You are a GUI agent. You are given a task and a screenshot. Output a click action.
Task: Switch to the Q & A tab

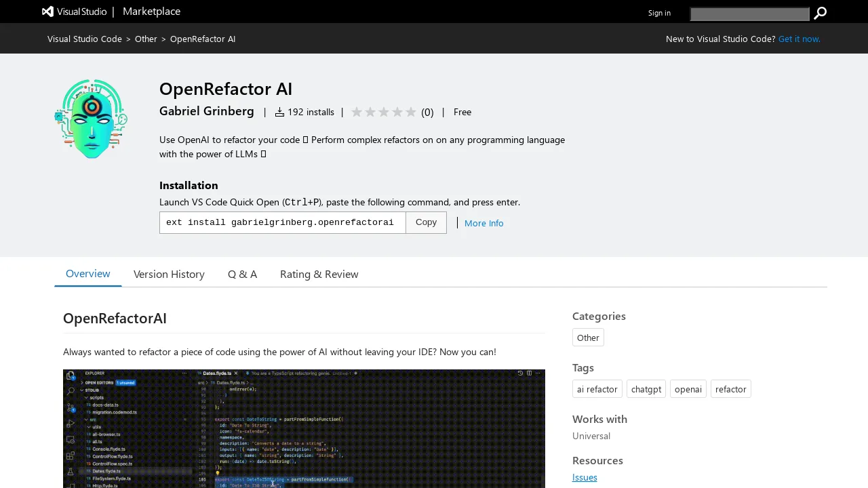coord(242,274)
